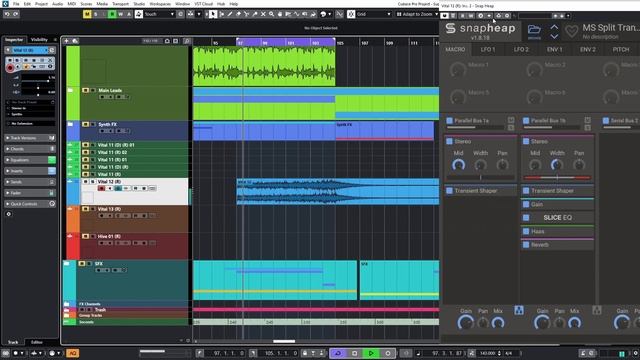The image size is (640, 360).
Task: Adjust Width knob in second Stereo module
Action: point(557,165)
